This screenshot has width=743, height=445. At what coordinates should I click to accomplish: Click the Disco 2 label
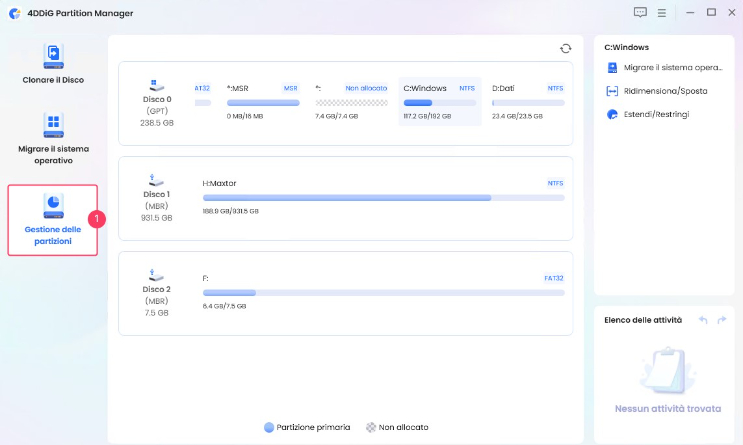[156, 289]
